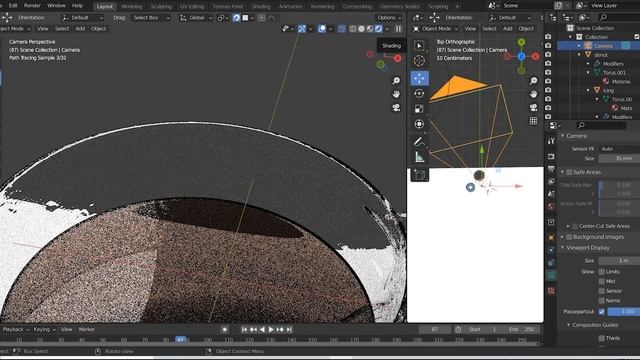The width and height of the screenshot is (640, 360).
Task: Enable the Safe Areas checkbox
Action: pos(569,172)
